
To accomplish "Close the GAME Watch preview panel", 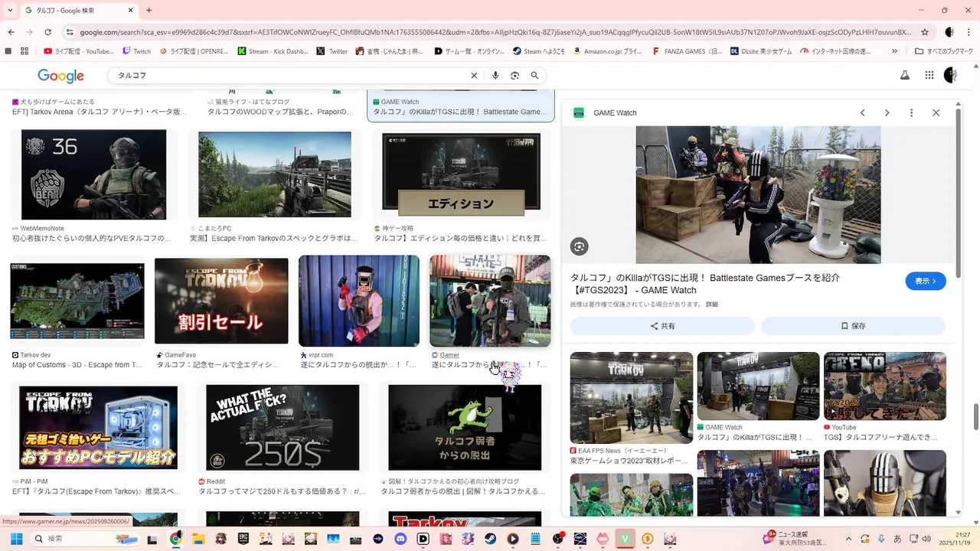I will pyautogui.click(x=936, y=112).
